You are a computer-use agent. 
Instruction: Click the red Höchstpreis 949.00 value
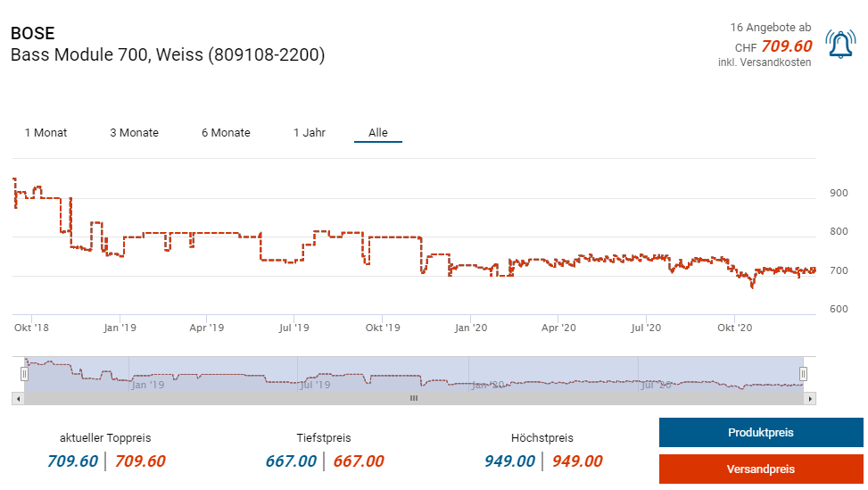577,461
